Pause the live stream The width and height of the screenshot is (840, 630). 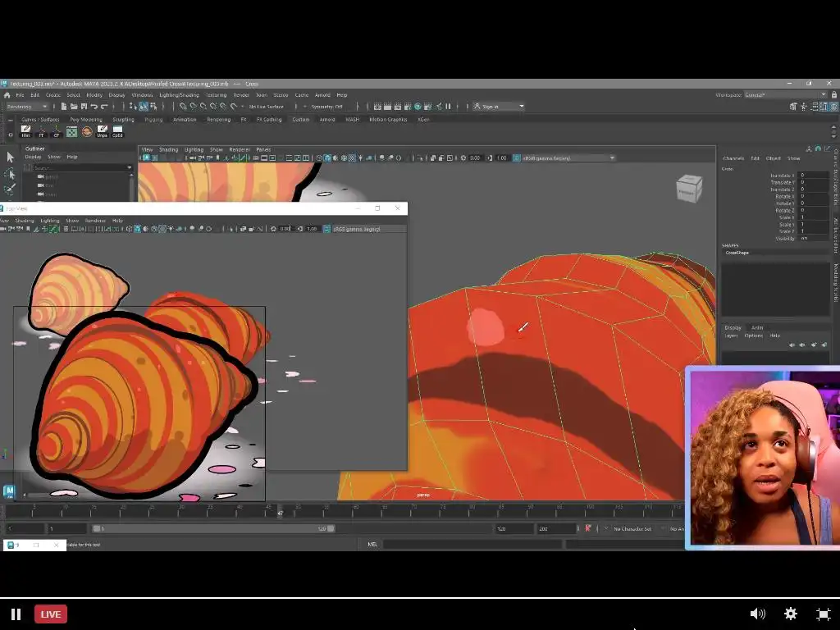pyautogui.click(x=16, y=614)
